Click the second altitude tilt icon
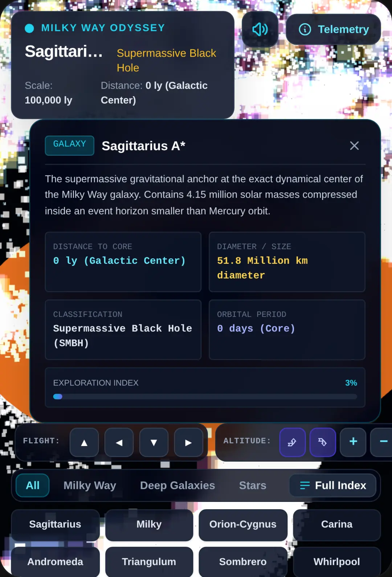Viewport: 392px width, 577px height. click(323, 442)
